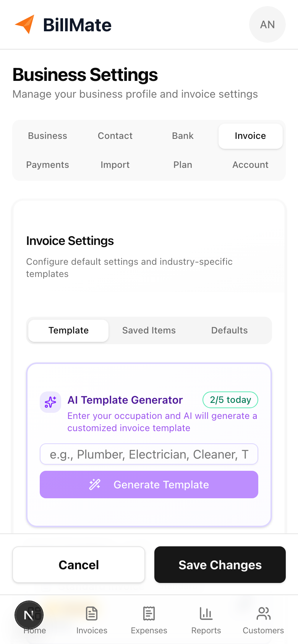Viewport: 298px width, 644px height.
Task: Switch to the Bank settings tab
Action: tap(183, 136)
